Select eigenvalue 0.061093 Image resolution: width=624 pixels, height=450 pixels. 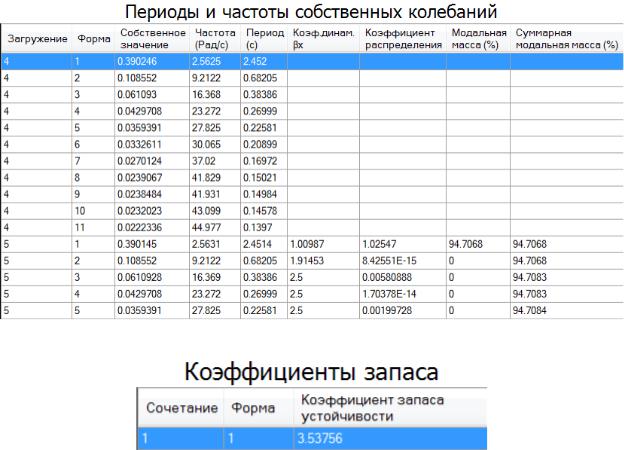click(x=152, y=95)
